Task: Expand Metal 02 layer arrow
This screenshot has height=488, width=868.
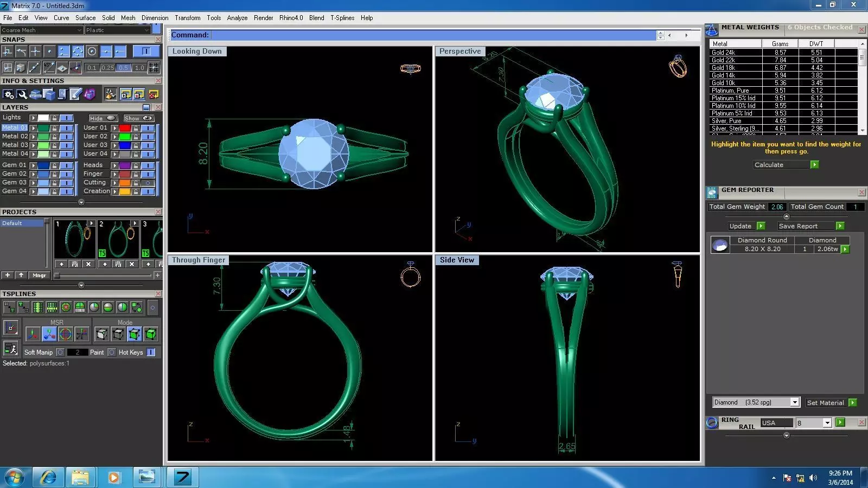Action: click(x=33, y=137)
